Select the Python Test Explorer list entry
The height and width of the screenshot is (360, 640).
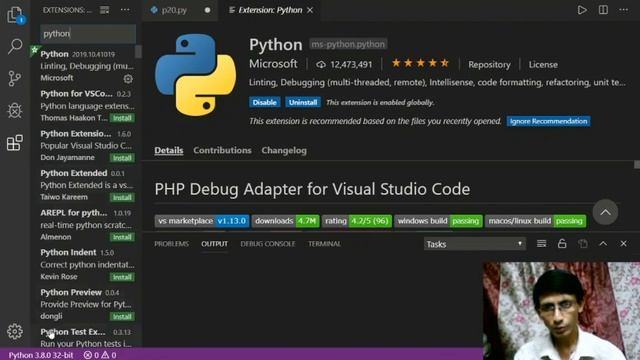[x=86, y=338]
